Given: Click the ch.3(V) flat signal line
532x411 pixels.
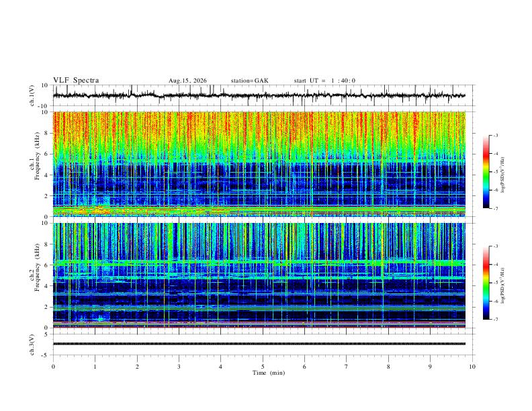Looking at the screenshot, I should pos(259,344).
